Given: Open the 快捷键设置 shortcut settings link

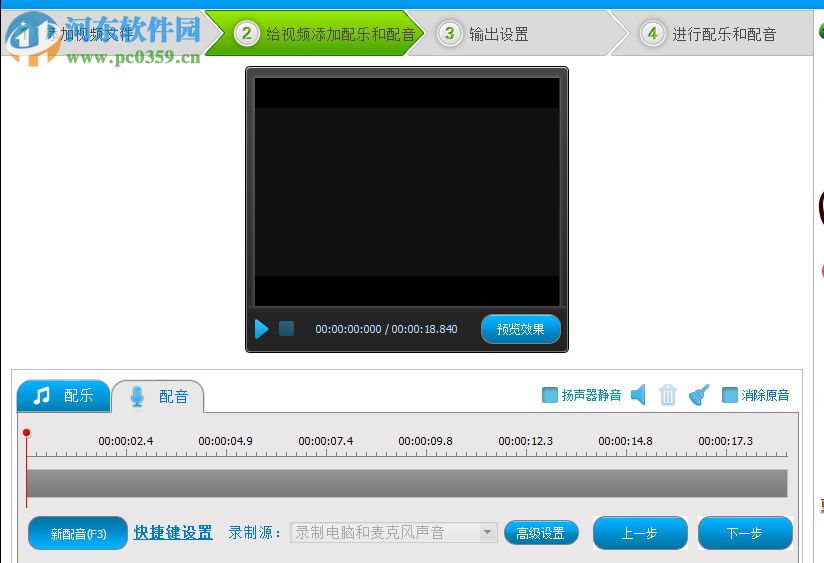Looking at the screenshot, I should coord(173,533).
